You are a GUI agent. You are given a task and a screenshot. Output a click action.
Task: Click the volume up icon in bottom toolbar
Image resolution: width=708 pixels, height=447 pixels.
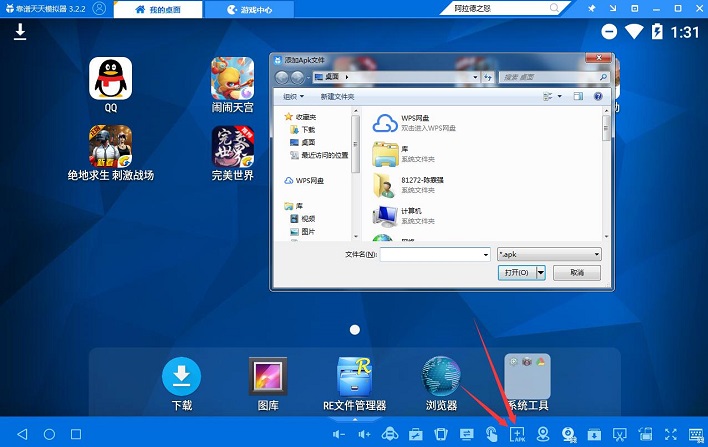(364, 434)
